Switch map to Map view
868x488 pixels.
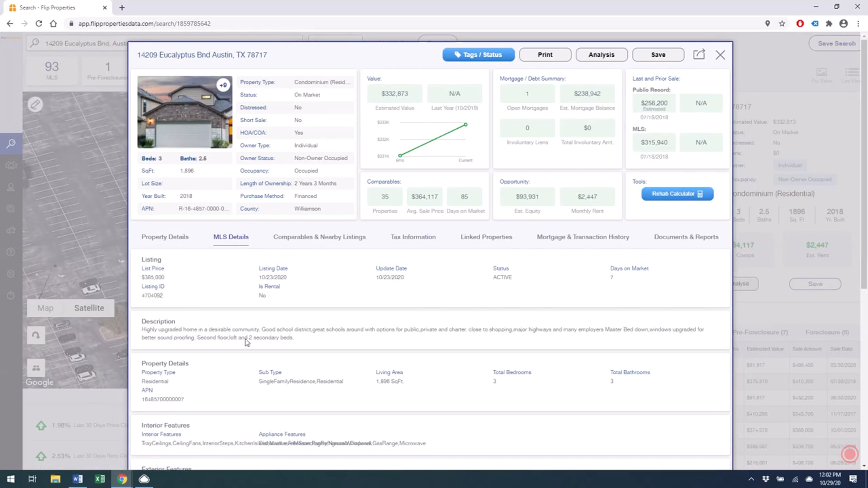tap(46, 308)
